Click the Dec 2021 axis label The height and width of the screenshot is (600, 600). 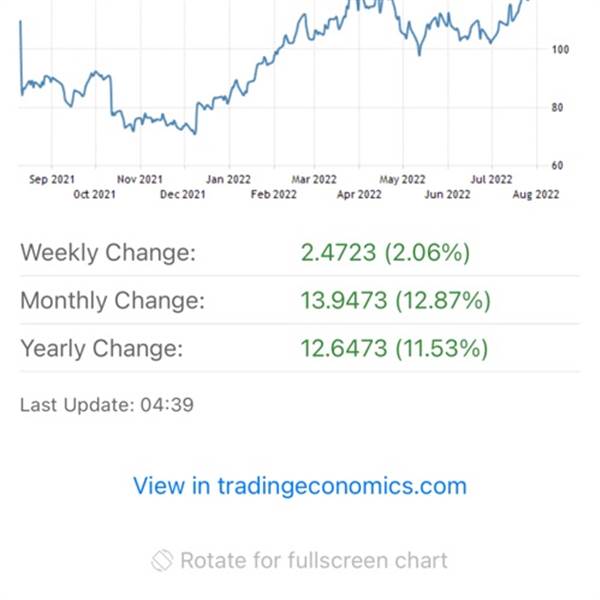183,194
